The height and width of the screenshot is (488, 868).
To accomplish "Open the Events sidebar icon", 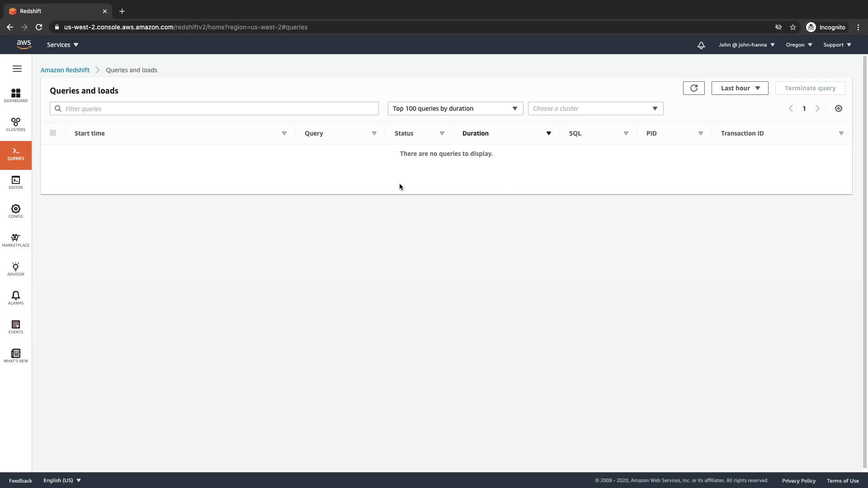I will (16, 327).
